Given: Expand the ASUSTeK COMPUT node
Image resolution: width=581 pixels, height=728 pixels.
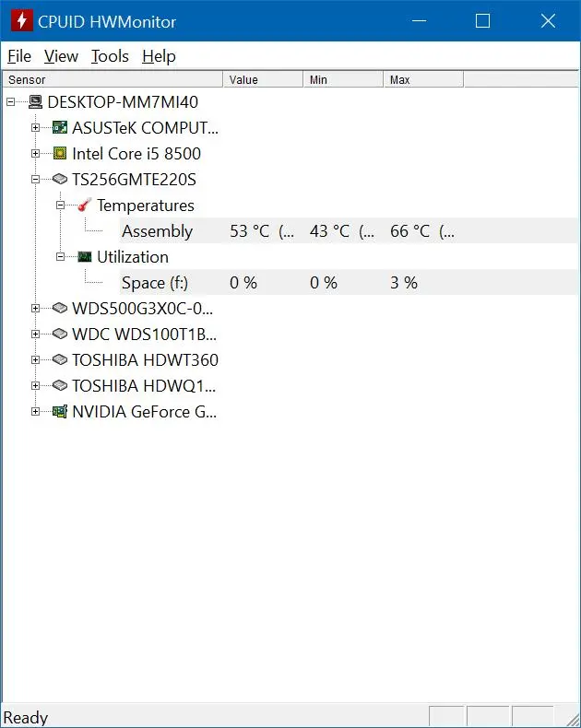Looking at the screenshot, I should [x=35, y=128].
